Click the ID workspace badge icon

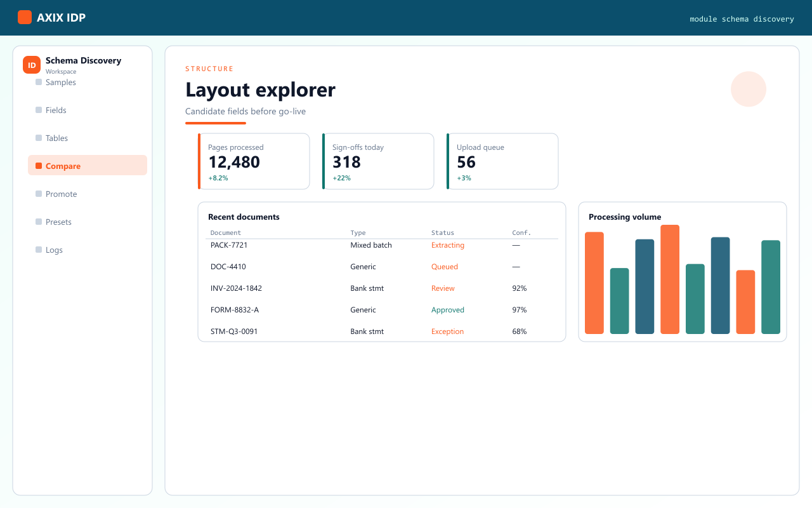[x=32, y=65]
